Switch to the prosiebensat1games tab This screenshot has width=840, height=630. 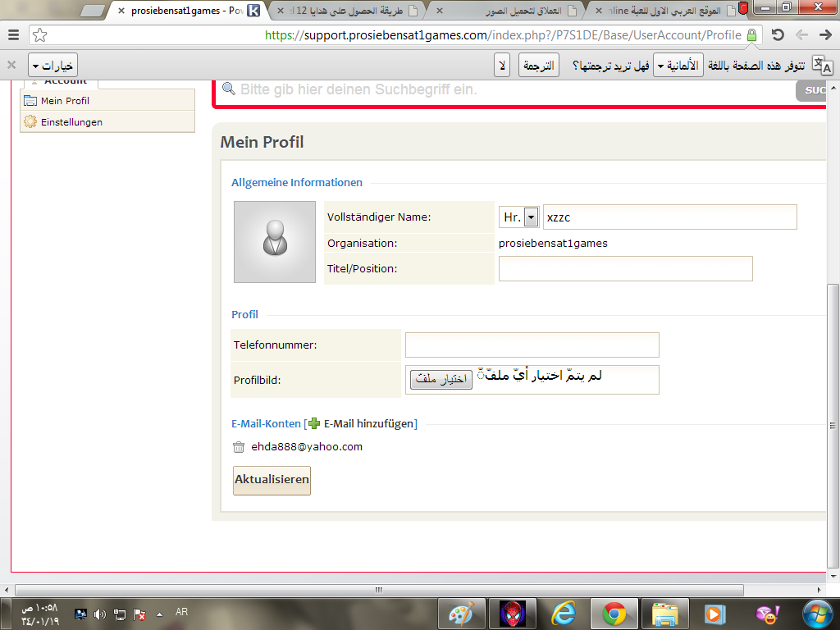tap(188, 11)
